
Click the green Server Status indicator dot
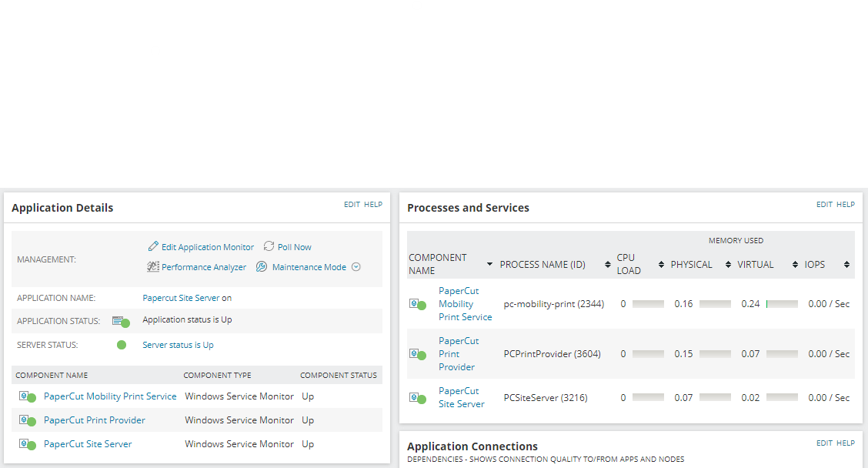122,345
